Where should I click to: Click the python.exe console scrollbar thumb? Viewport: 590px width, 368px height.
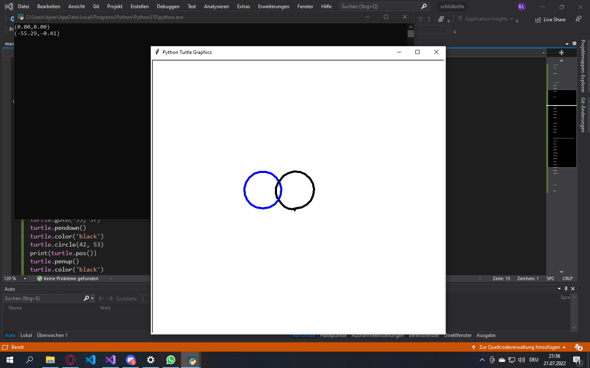[411, 33]
